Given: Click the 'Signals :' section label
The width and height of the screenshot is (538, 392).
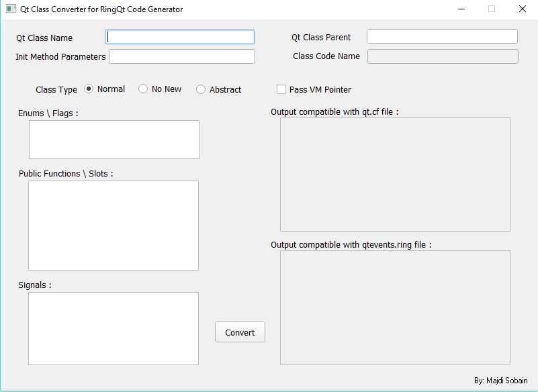Looking at the screenshot, I should pos(34,285).
